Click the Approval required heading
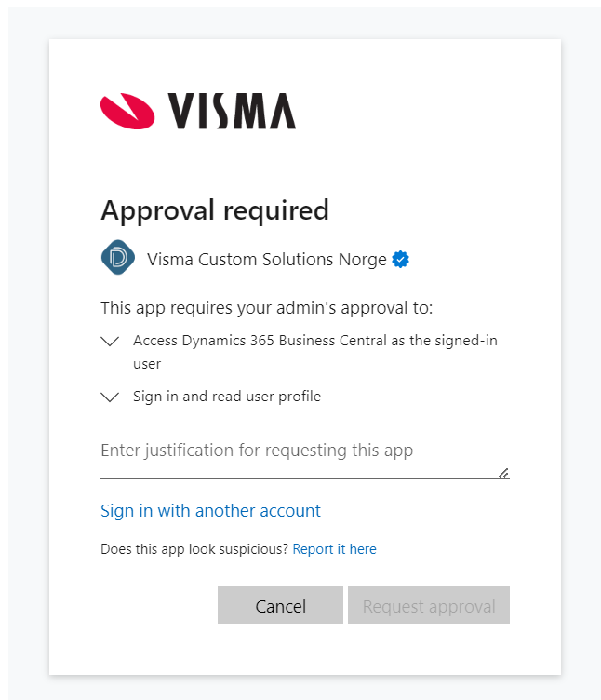The image size is (601, 700). pos(215,210)
